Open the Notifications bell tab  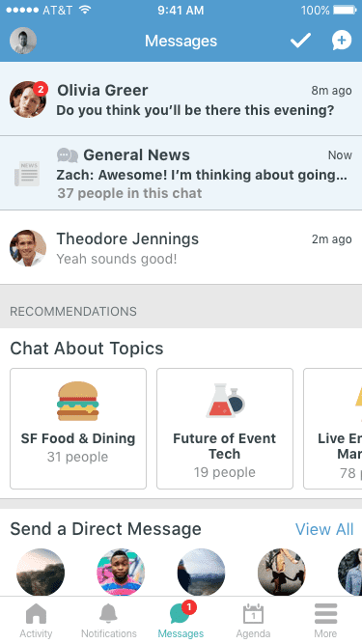(109, 621)
